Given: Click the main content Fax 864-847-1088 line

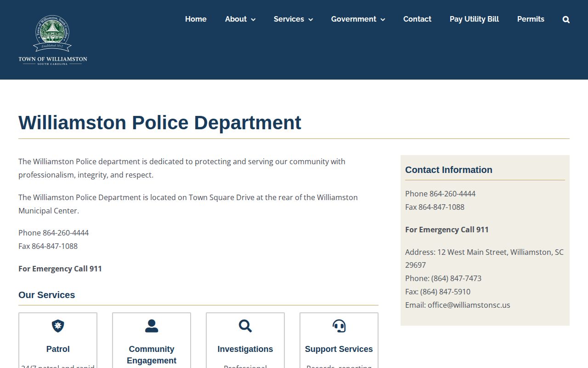Looking at the screenshot, I should tap(48, 246).
